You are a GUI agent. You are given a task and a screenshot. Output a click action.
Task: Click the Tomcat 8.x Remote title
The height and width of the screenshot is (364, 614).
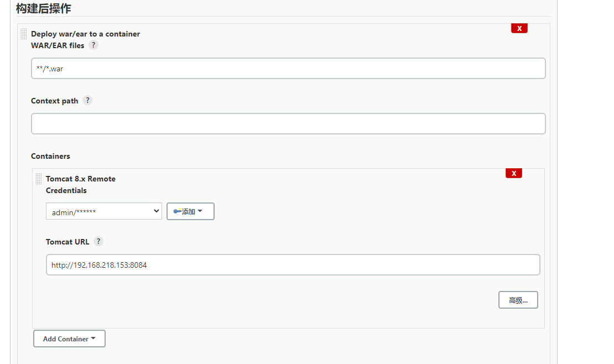pos(81,179)
